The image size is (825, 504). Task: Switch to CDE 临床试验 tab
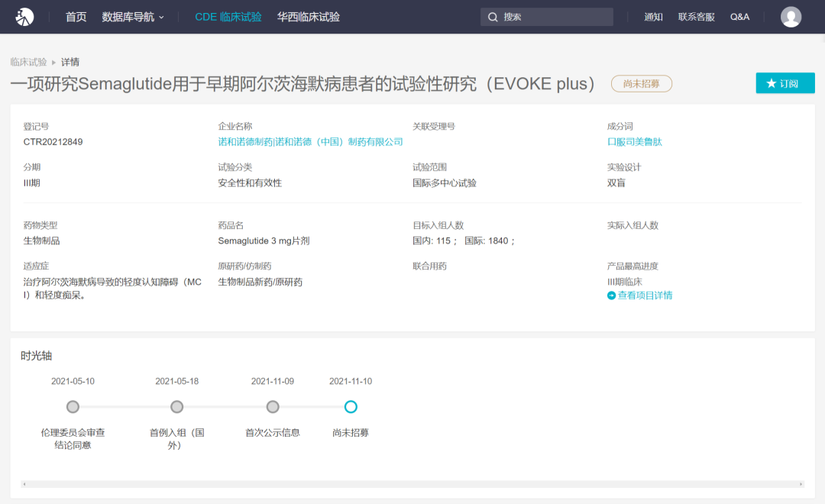(228, 17)
